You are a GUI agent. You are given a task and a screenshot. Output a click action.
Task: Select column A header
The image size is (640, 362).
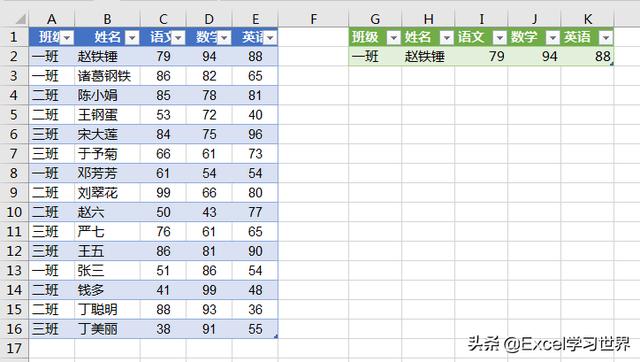[51, 19]
